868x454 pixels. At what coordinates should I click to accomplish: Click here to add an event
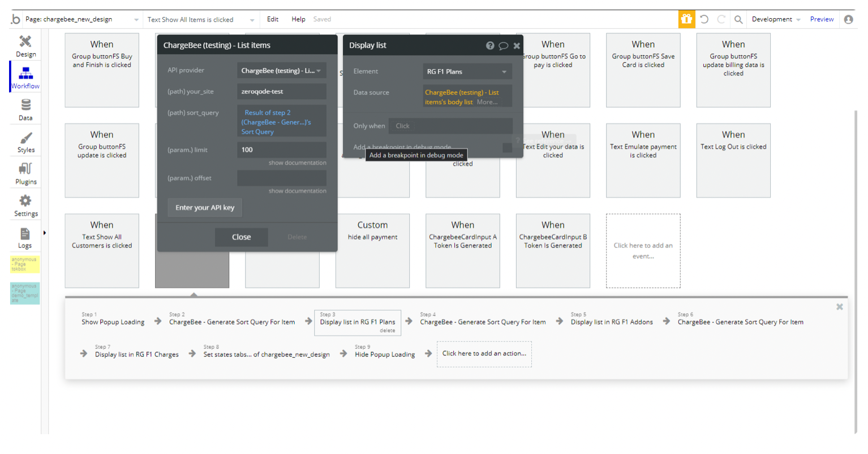click(x=643, y=251)
